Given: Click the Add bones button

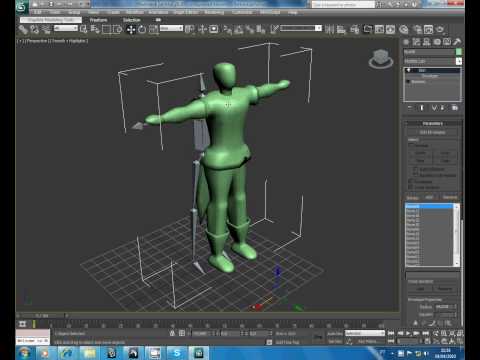Looking at the screenshot, I should (429, 197).
